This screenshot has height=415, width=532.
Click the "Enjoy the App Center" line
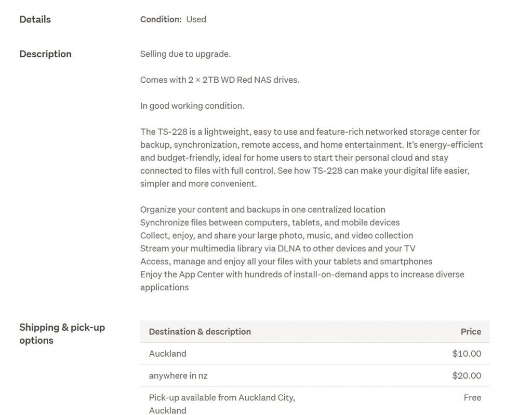[302, 275]
